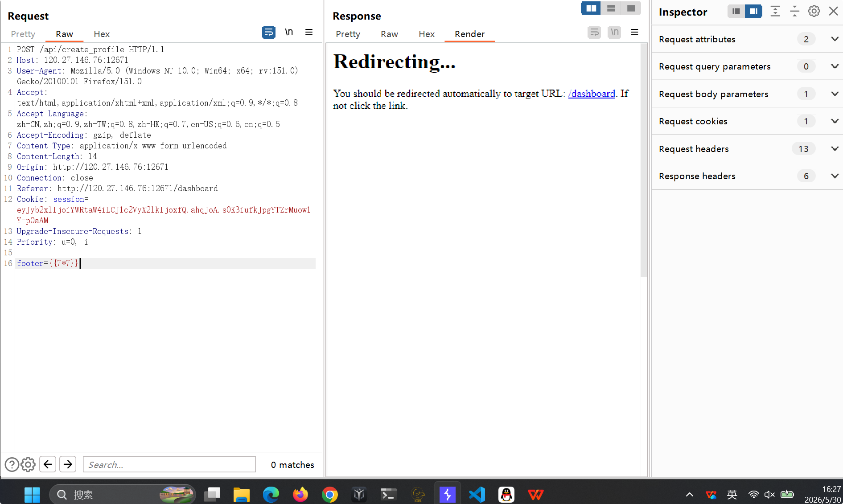Switch to side-by-side request/response layout
Viewport: 843px width, 504px height.
(591, 8)
